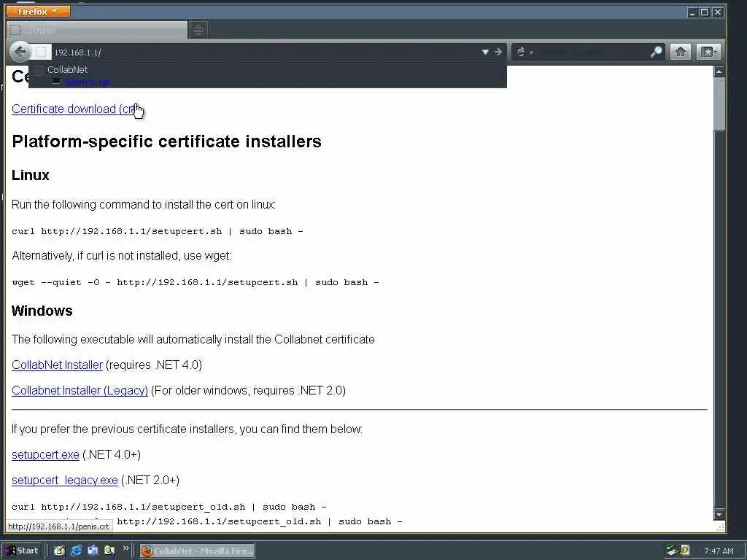
Task: Open the Certificate download (crt) link
Action: [74, 109]
